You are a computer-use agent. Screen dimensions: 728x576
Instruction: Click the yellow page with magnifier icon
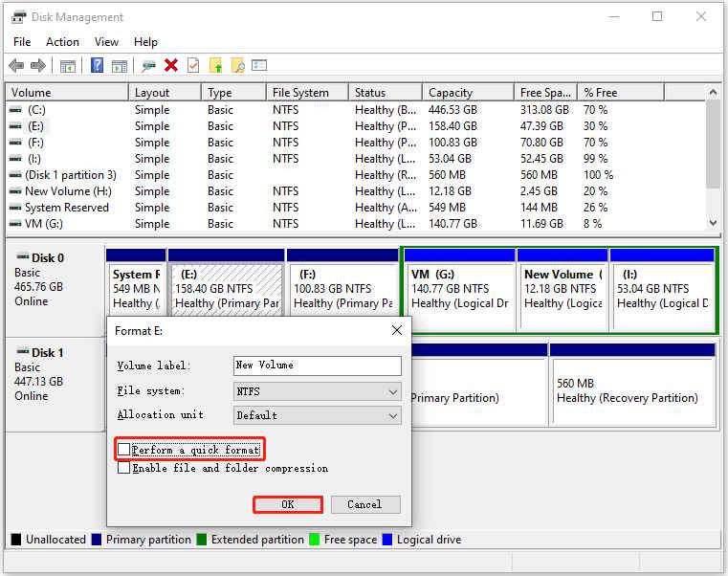[x=238, y=65]
